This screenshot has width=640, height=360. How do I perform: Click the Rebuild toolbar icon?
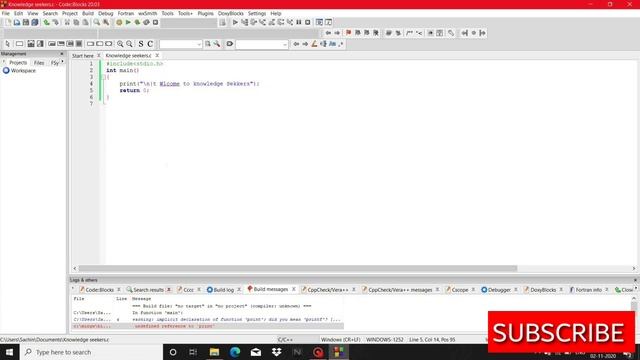pyautogui.click(x=146, y=22)
